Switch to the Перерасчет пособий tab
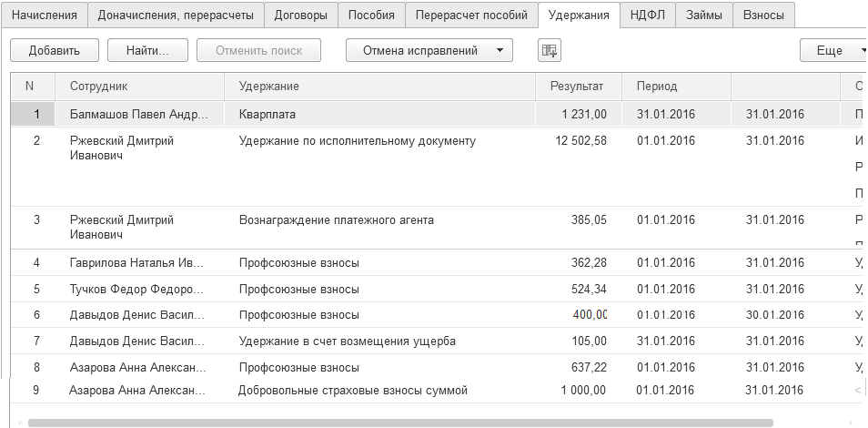868x428 pixels. pyautogui.click(x=470, y=15)
